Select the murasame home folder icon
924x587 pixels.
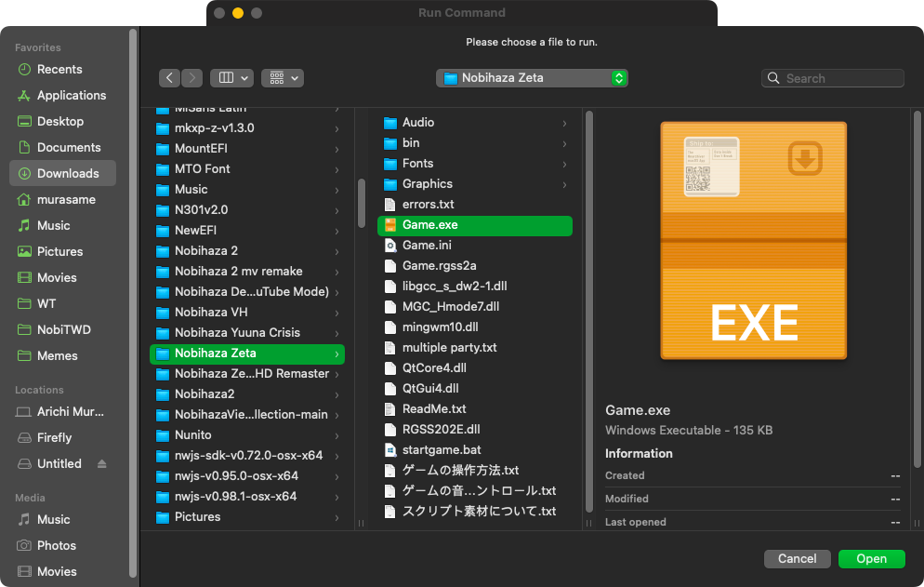point(24,199)
